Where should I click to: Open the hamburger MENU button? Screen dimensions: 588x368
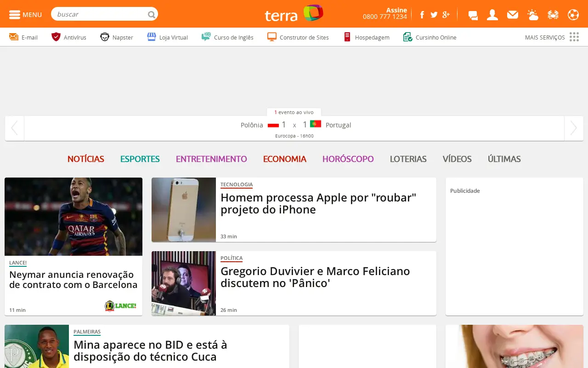point(25,14)
